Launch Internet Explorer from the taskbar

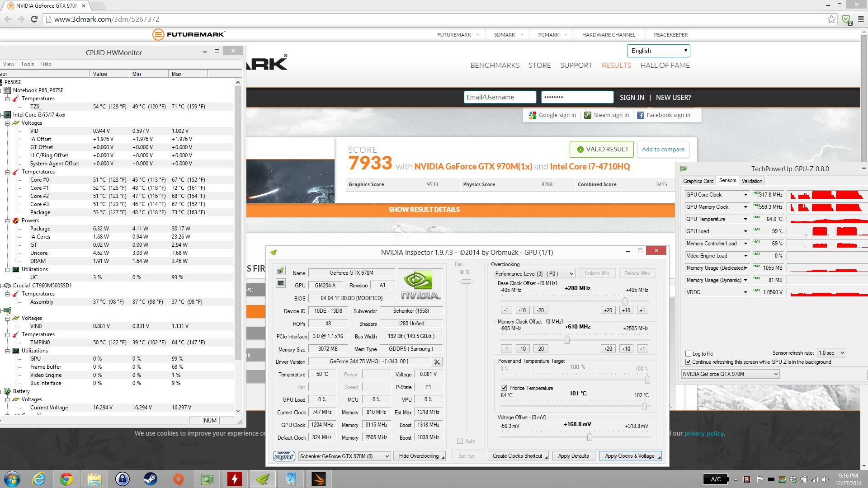click(39, 479)
